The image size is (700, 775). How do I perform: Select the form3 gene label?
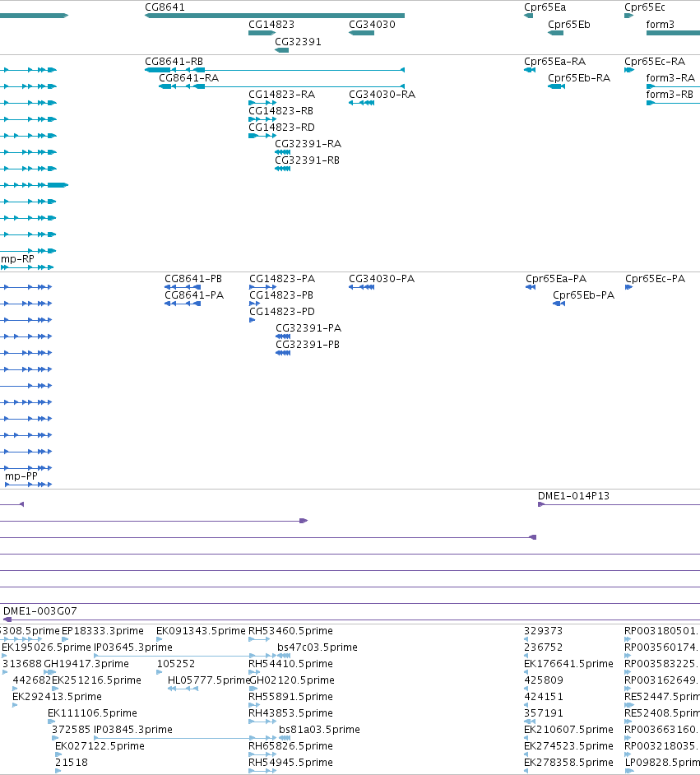coord(660,24)
